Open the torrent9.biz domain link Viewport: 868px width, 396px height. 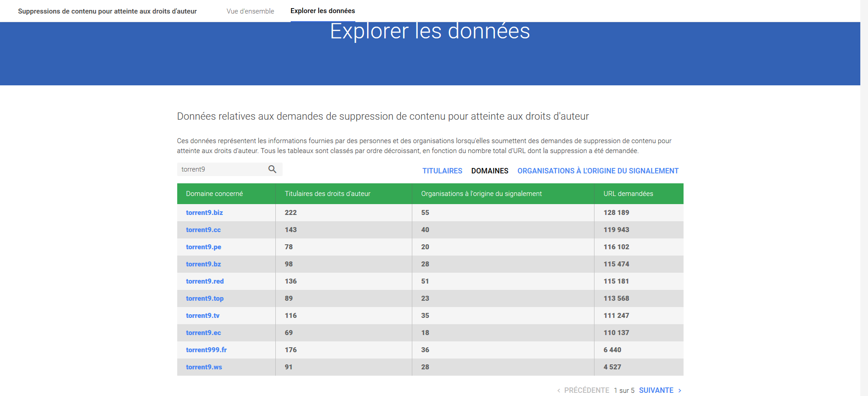pyautogui.click(x=204, y=213)
